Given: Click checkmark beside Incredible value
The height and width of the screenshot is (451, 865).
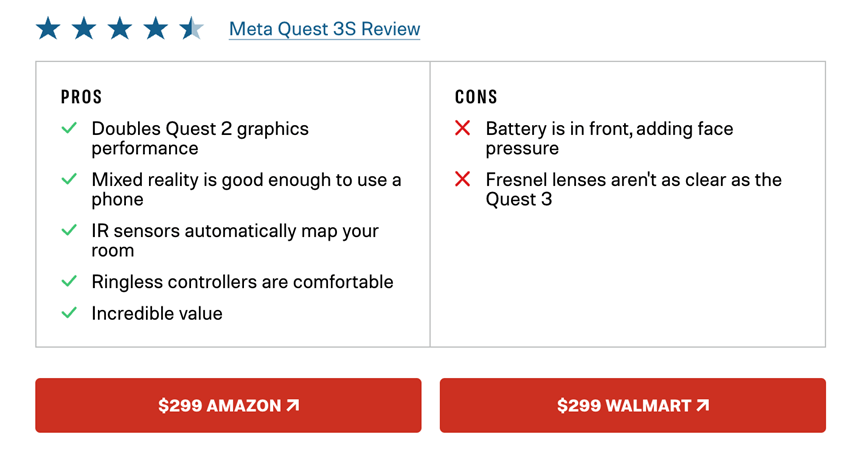Looking at the screenshot, I should (69, 313).
